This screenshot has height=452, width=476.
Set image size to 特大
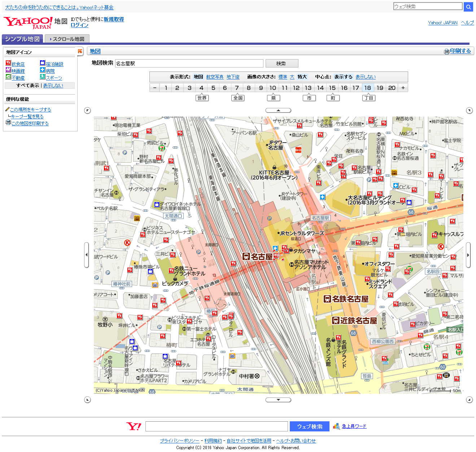pos(302,77)
